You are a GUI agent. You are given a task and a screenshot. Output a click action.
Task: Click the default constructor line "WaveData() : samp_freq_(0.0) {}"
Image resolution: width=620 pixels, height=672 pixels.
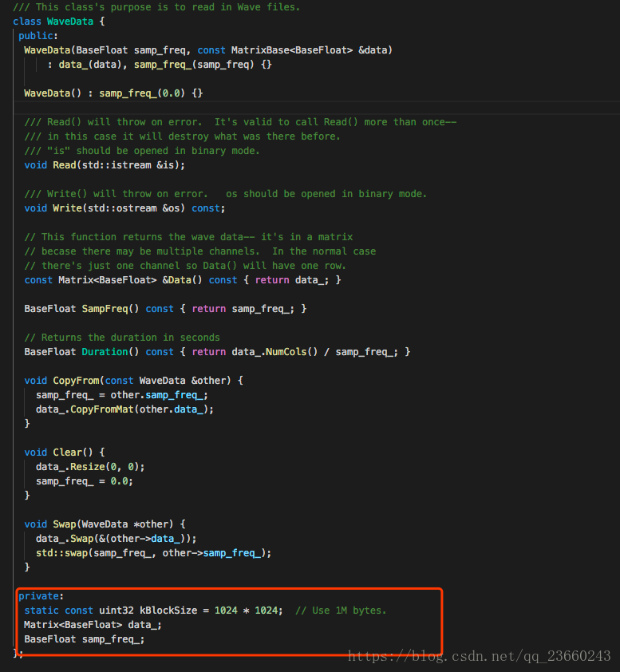coord(113,93)
